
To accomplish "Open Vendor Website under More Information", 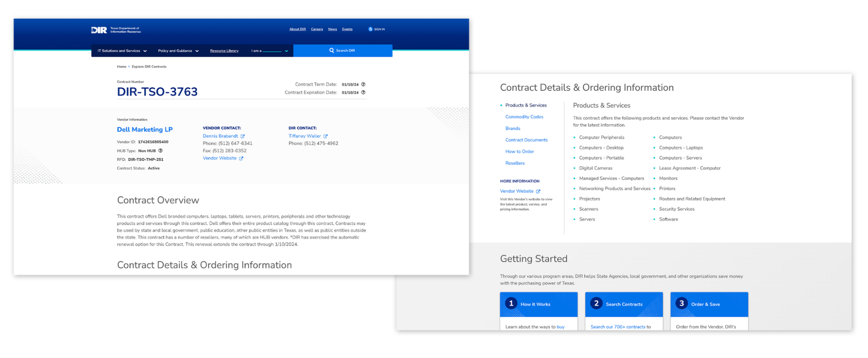I will tap(517, 191).
